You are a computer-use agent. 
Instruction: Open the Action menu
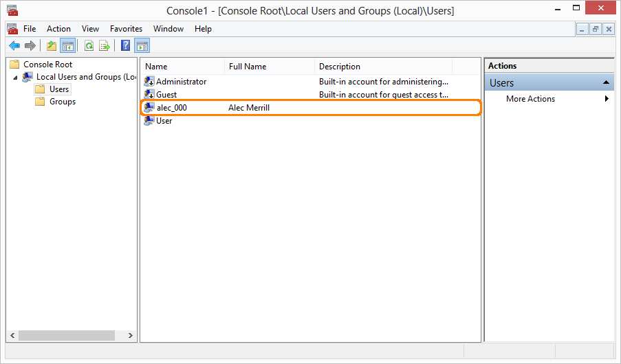(x=58, y=29)
